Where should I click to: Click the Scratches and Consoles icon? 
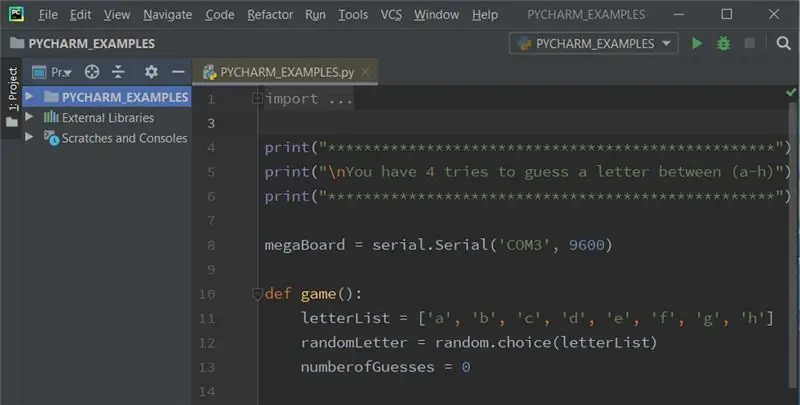(x=51, y=138)
